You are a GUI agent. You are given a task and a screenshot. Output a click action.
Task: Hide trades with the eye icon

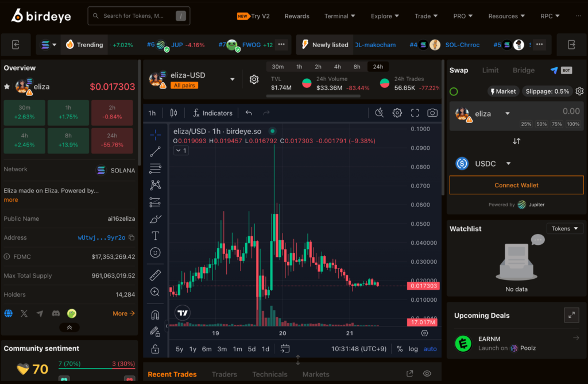point(427,374)
